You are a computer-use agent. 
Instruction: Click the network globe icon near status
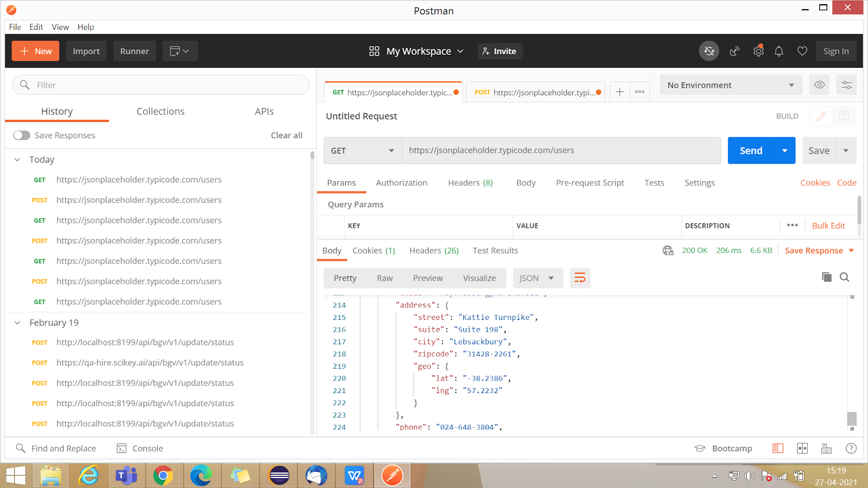668,251
